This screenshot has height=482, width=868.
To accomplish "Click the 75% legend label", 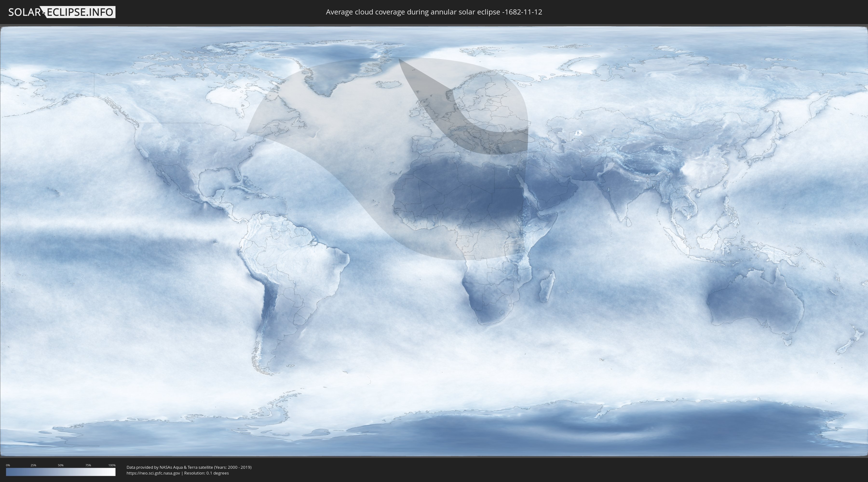I will pyautogui.click(x=88, y=465).
